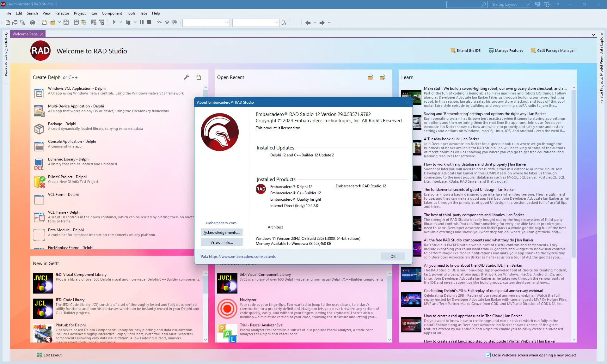Click the New Items toolbar icon
This screenshot has width=607, height=364.
click(44, 22)
